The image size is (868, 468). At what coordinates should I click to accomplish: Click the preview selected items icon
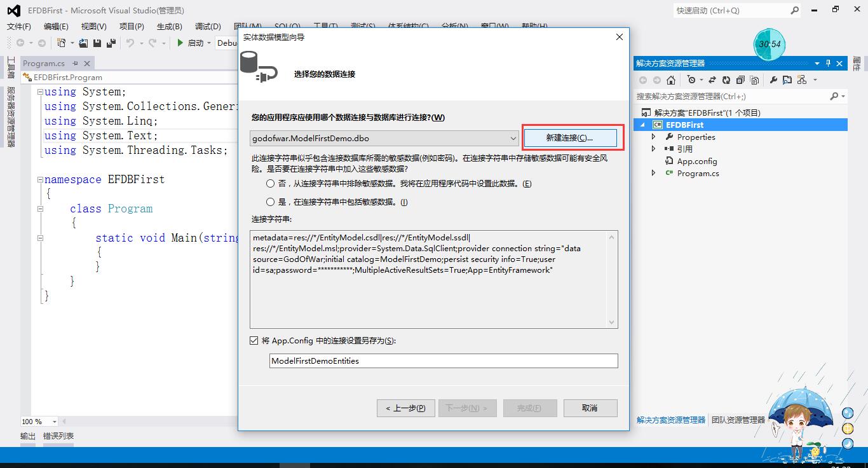click(x=787, y=80)
